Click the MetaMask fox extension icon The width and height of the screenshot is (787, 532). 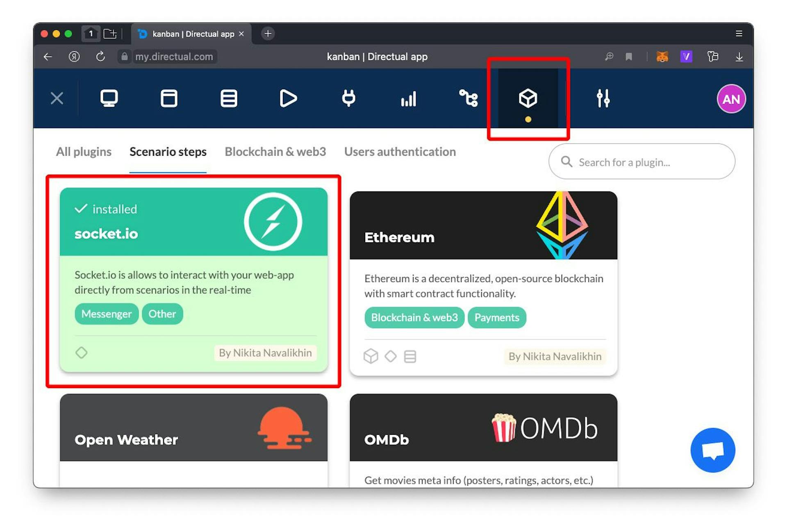click(x=662, y=57)
